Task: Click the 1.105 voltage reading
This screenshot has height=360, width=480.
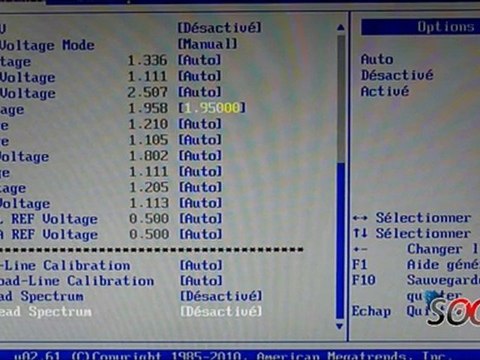Action: coord(148,140)
